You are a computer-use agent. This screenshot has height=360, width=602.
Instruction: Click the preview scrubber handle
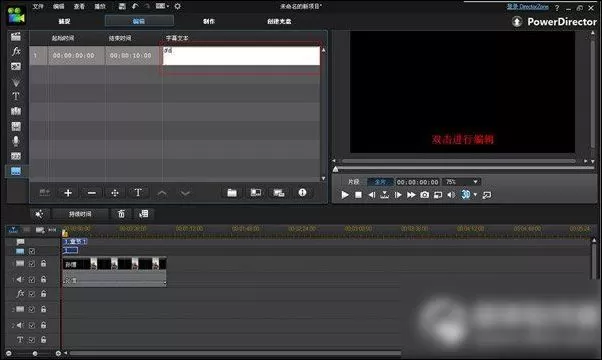coord(336,169)
